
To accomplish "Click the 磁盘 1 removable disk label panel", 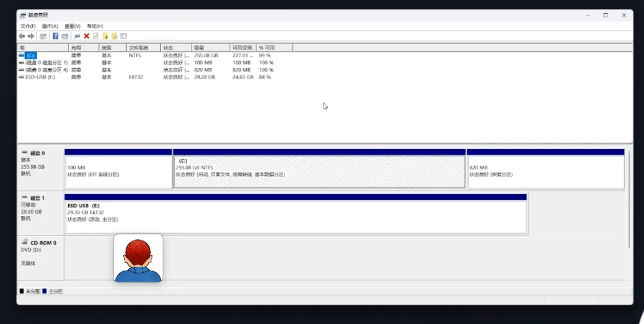I will 41,214.
